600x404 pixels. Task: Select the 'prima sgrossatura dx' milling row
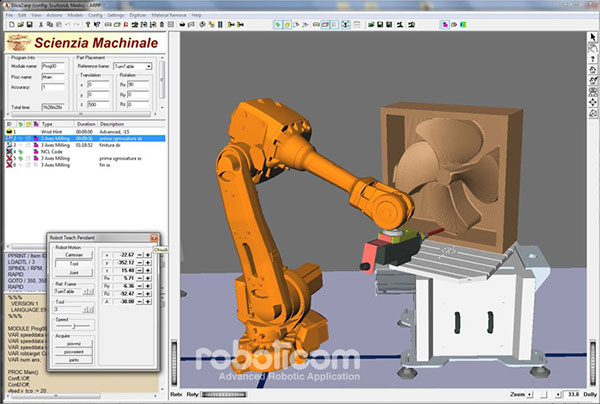coord(85,138)
